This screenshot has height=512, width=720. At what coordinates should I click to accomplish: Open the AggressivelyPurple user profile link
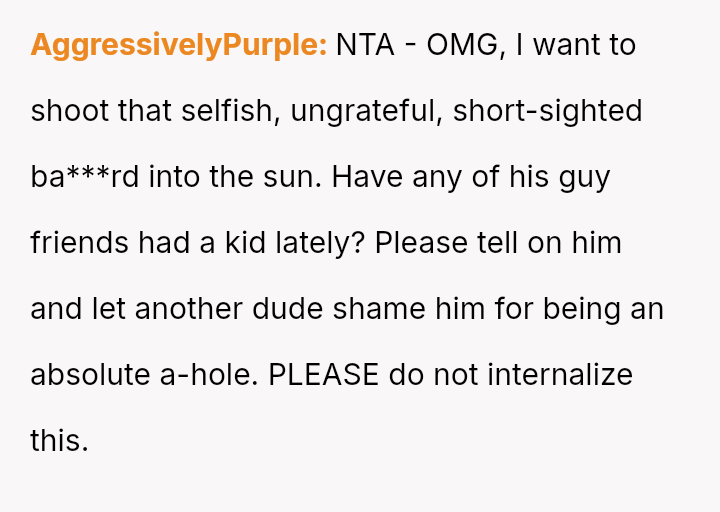(x=179, y=45)
